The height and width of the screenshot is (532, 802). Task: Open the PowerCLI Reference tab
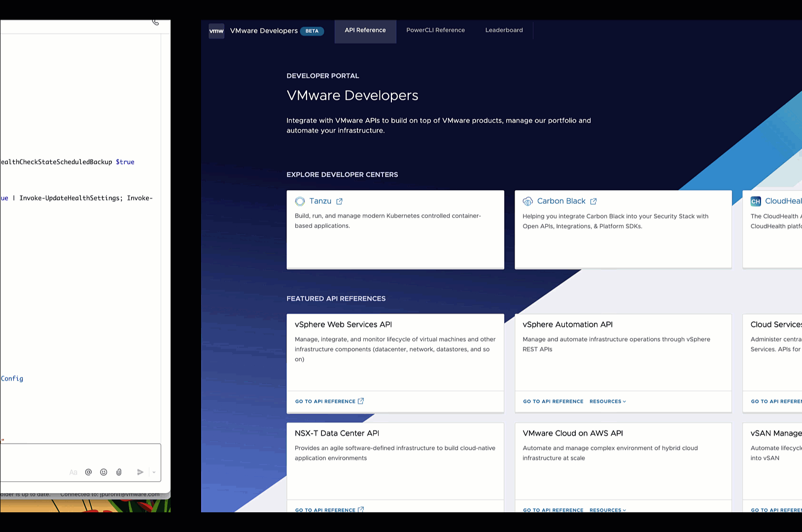click(x=436, y=31)
